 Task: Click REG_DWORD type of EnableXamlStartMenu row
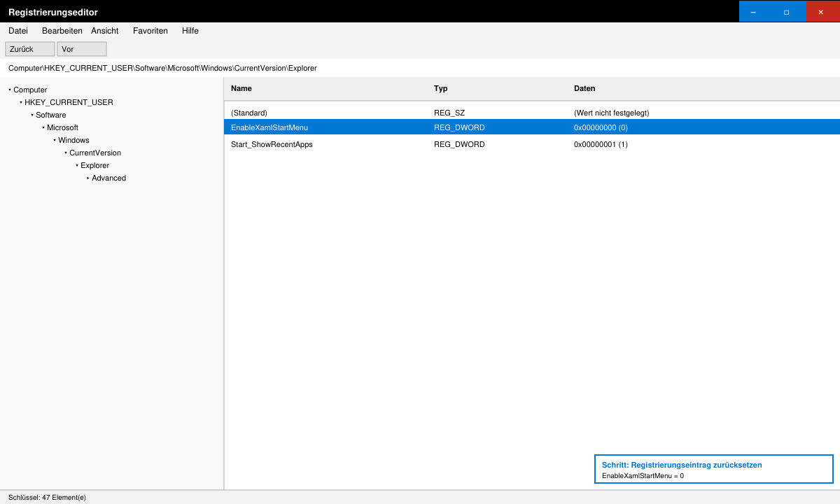click(x=459, y=128)
